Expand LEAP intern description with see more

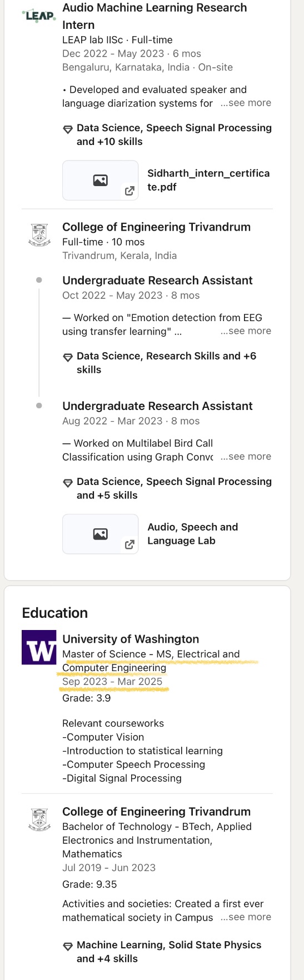coord(246,103)
